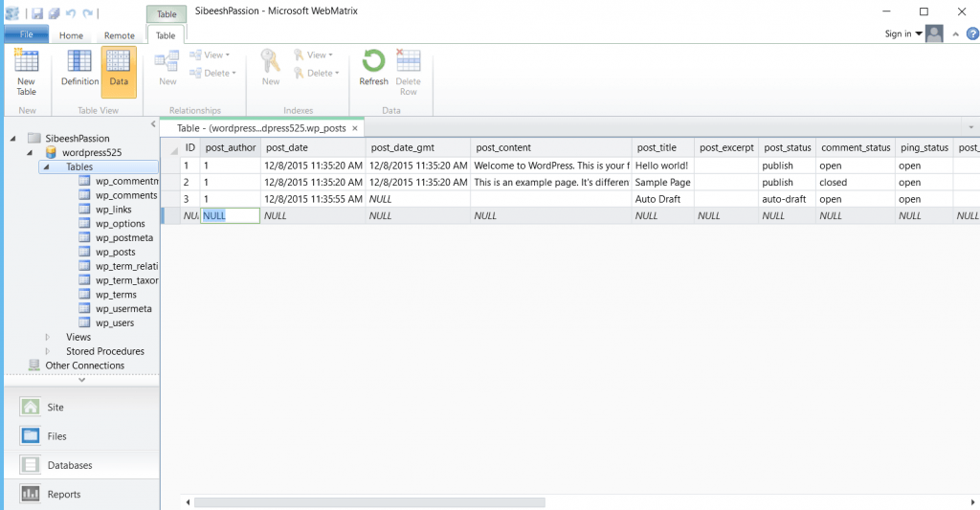
Task: Switch to the Home ribbon tab
Action: point(71,35)
